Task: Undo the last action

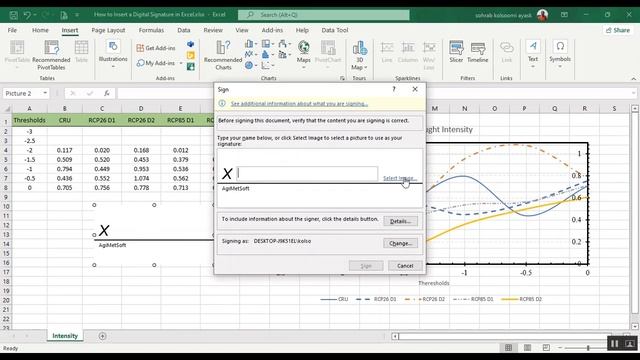Action: (x=27, y=15)
